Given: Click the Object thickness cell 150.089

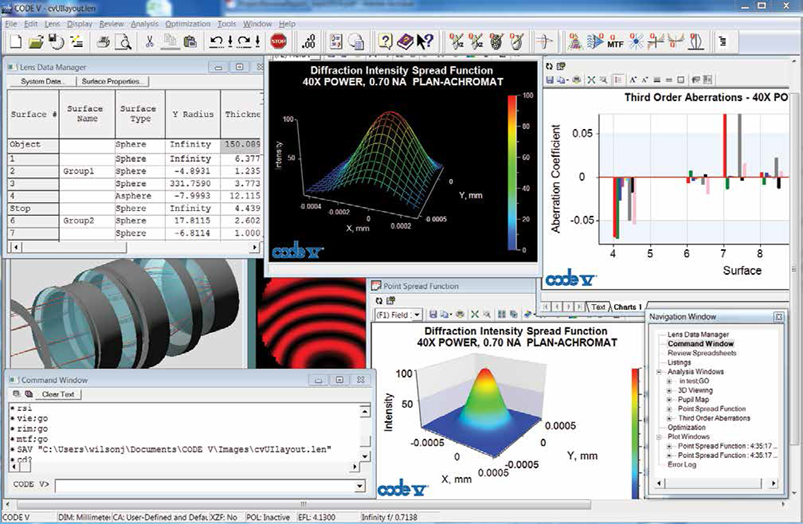Looking at the screenshot, I should point(243,144).
